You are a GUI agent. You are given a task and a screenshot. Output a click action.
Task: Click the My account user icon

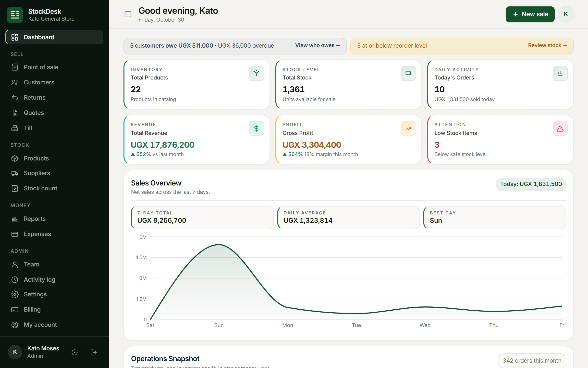(15, 325)
